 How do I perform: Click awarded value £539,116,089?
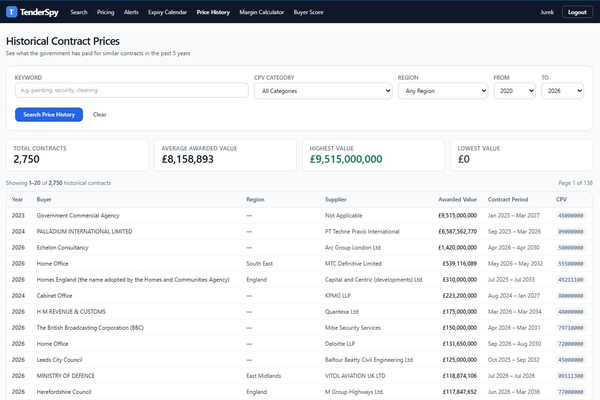[460, 264]
